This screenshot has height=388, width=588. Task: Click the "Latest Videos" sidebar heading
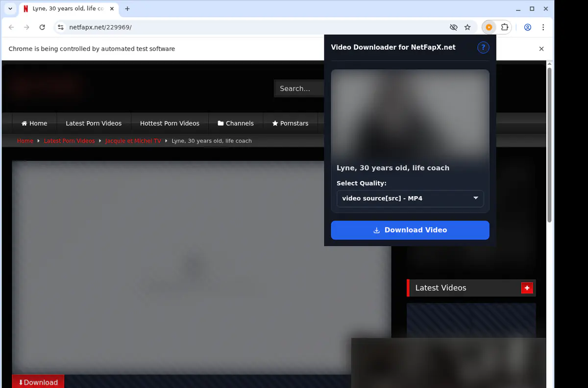click(x=441, y=288)
